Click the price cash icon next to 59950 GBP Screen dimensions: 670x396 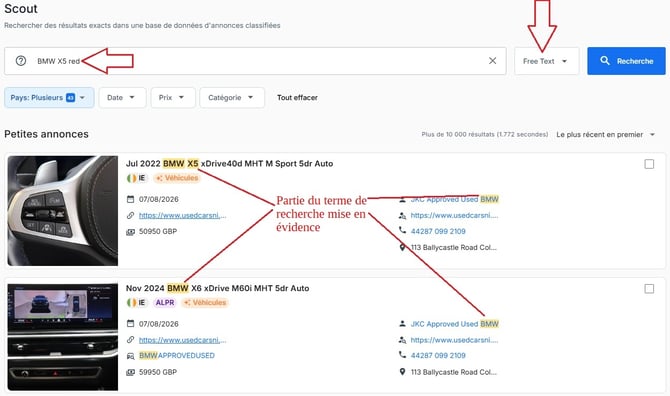click(x=130, y=372)
